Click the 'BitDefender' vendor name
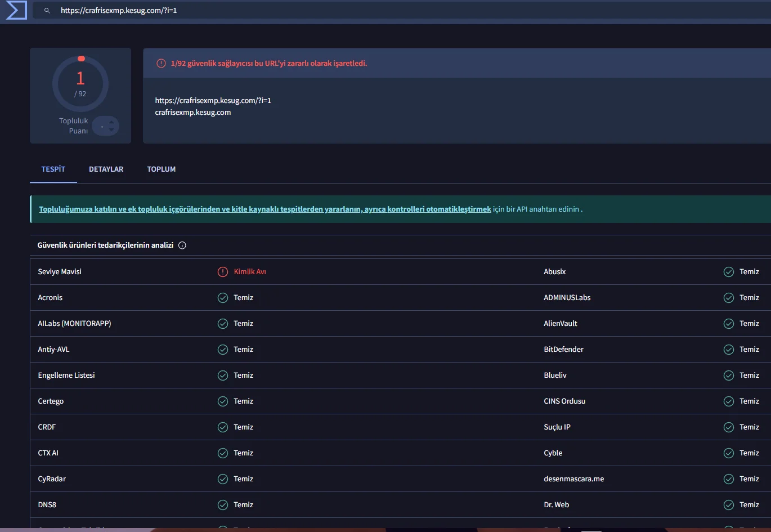771x532 pixels. tap(564, 350)
